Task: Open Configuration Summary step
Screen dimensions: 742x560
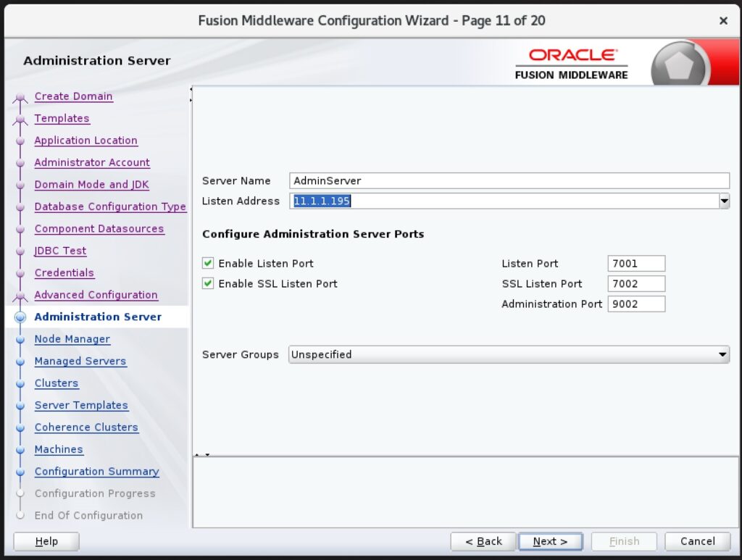Action: pyautogui.click(x=96, y=472)
